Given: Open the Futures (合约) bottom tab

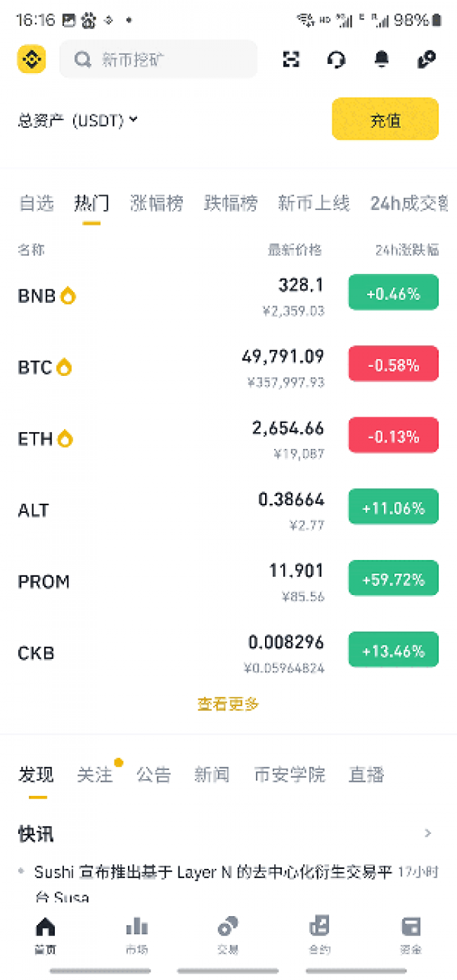Looking at the screenshot, I should (x=319, y=935).
